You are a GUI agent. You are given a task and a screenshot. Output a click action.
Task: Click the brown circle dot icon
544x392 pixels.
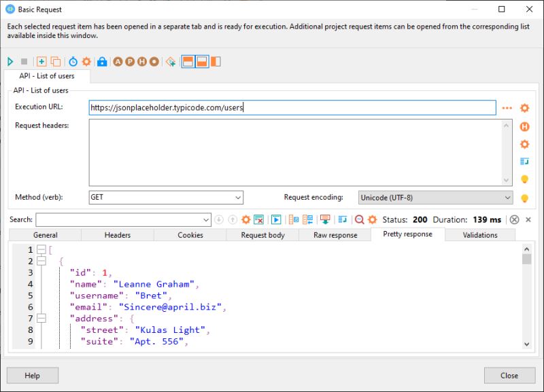tap(154, 62)
